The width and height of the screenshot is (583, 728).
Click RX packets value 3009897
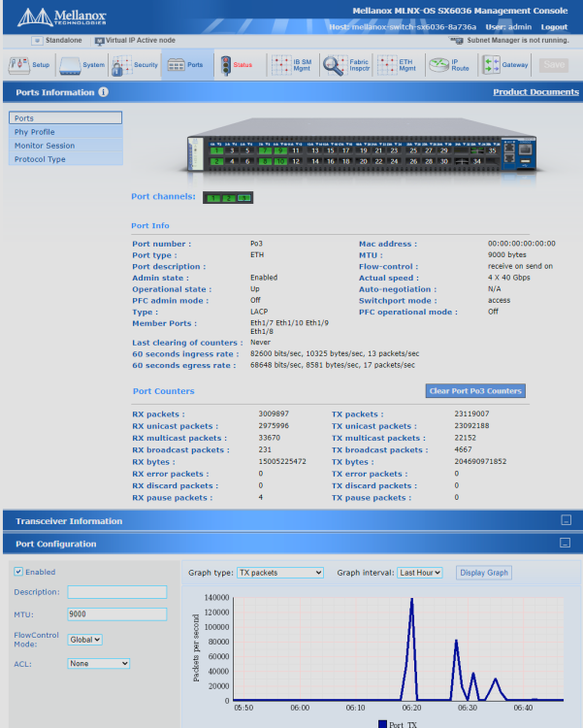[x=274, y=414]
